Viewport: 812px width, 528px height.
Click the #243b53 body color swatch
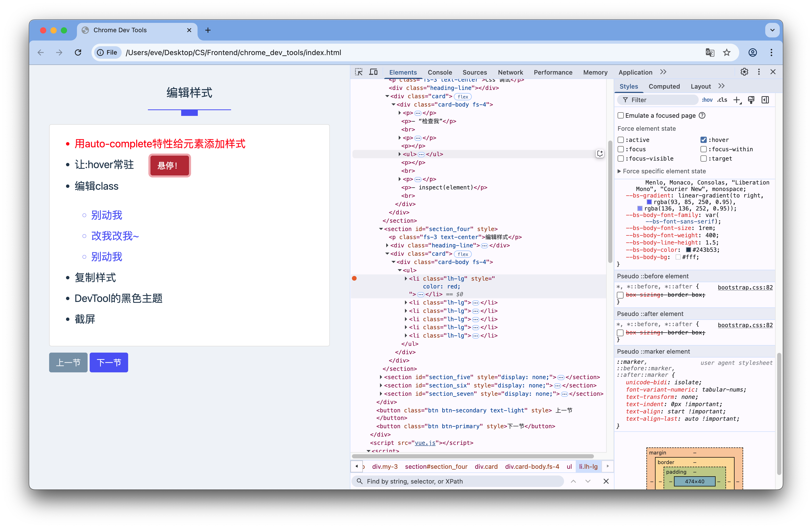(x=688, y=250)
